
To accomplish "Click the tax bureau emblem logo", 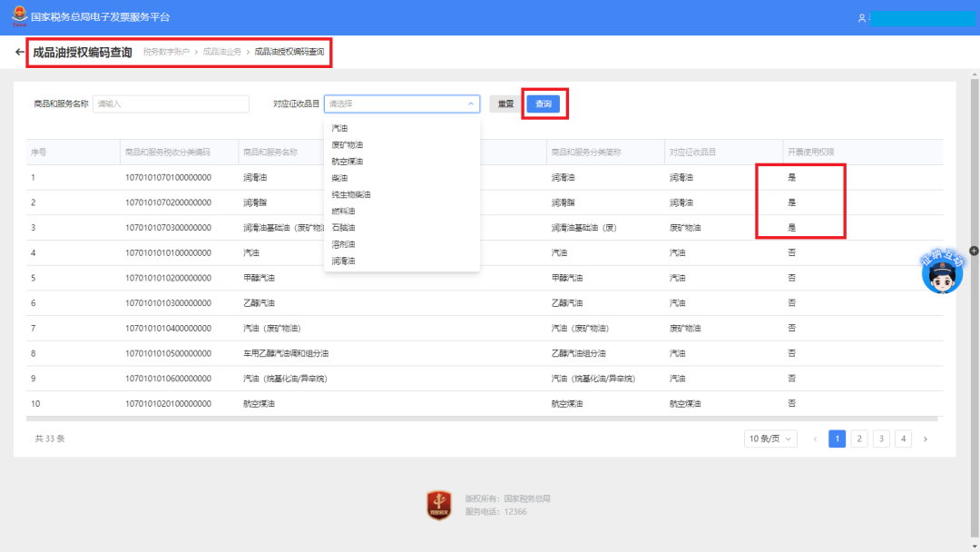I will 19,16.
